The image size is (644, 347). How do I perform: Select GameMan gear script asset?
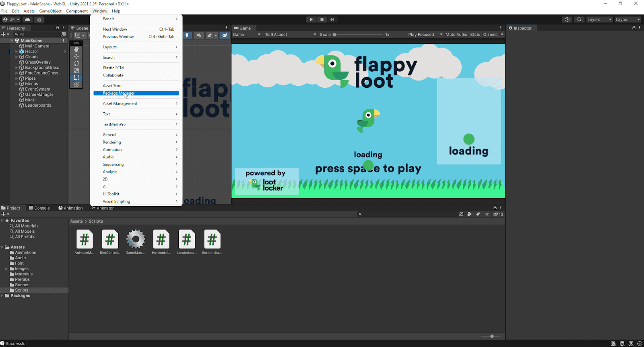pyautogui.click(x=136, y=242)
